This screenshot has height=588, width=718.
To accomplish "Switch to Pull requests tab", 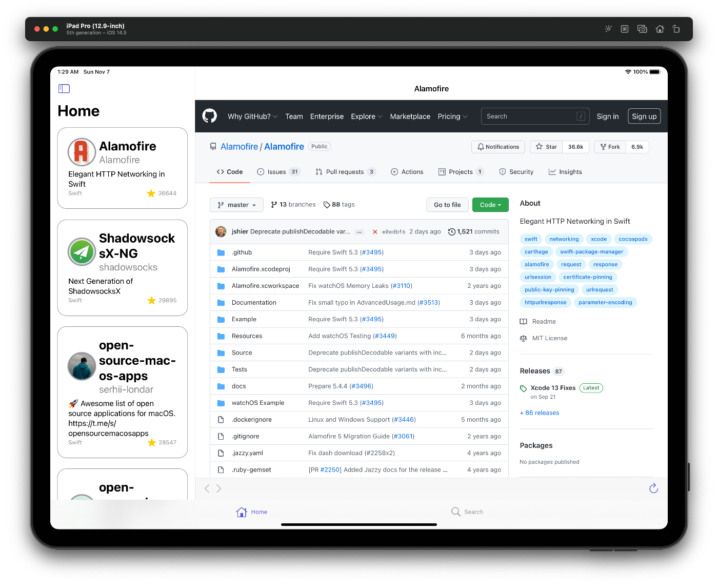I will 346,172.
